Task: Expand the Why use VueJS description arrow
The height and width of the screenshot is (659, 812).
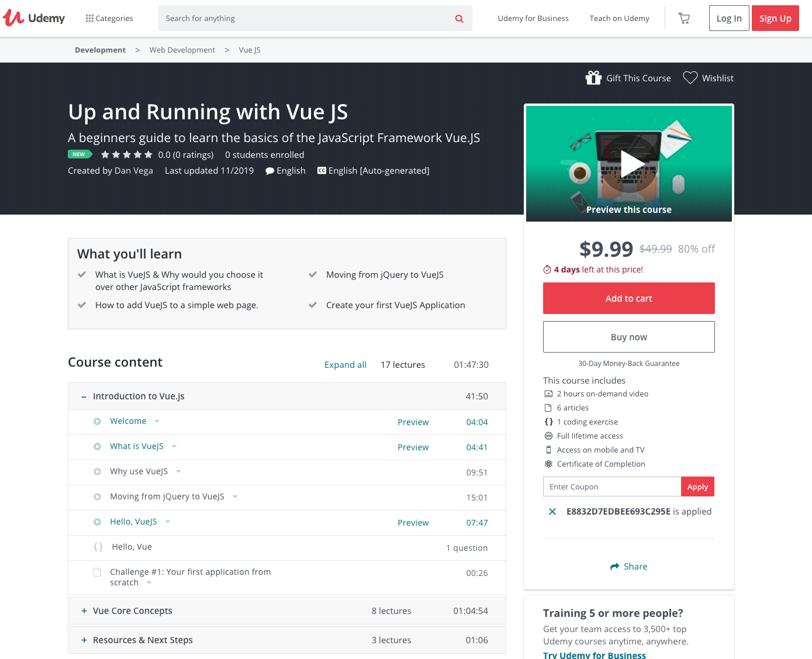Action: (178, 472)
